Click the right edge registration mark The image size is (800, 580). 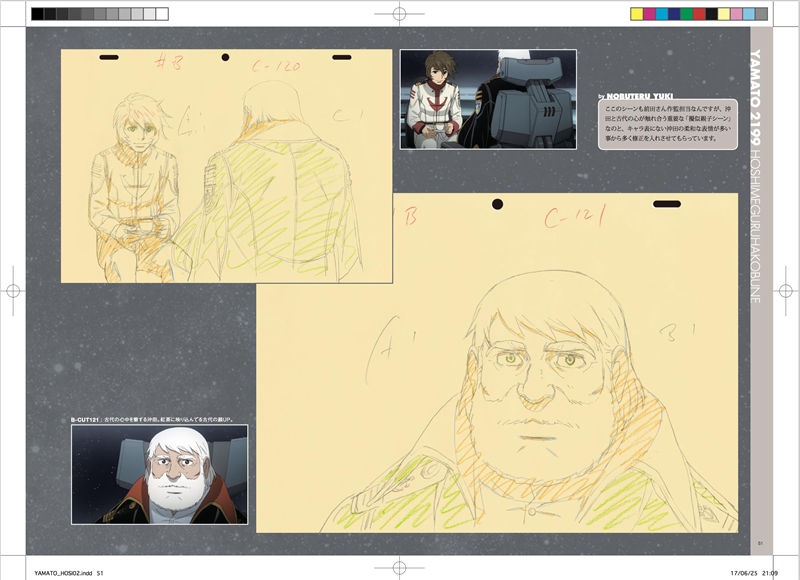[x=786, y=291]
